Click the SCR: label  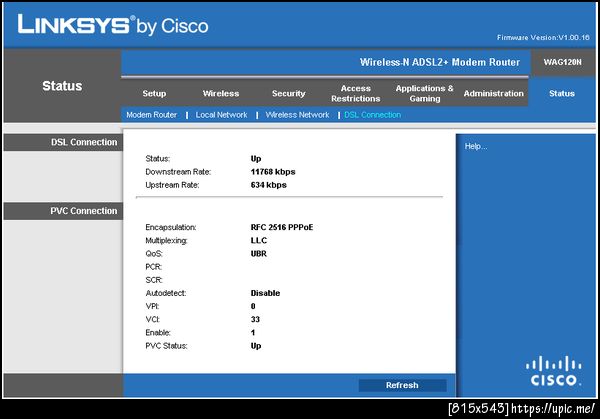(154, 280)
